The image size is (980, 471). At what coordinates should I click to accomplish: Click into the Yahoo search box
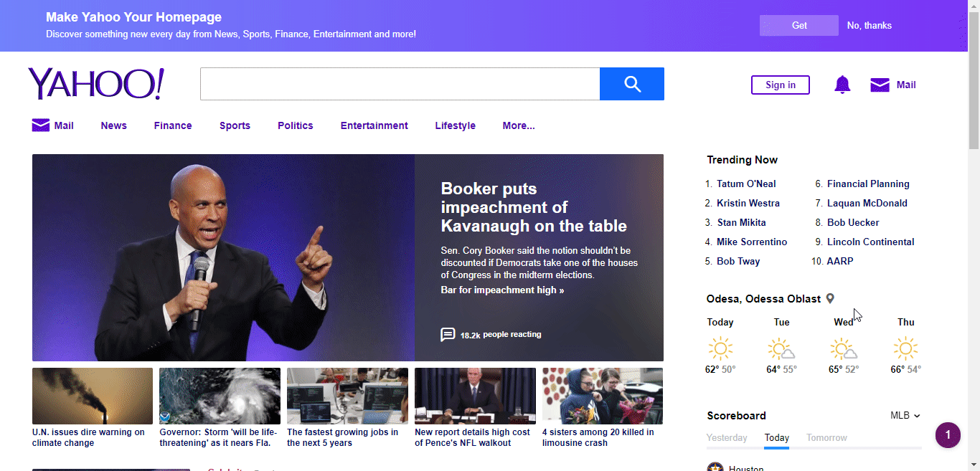point(400,84)
